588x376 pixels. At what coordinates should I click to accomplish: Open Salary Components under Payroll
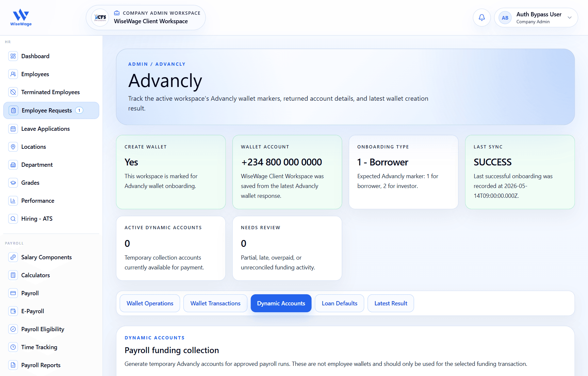click(51, 257)
